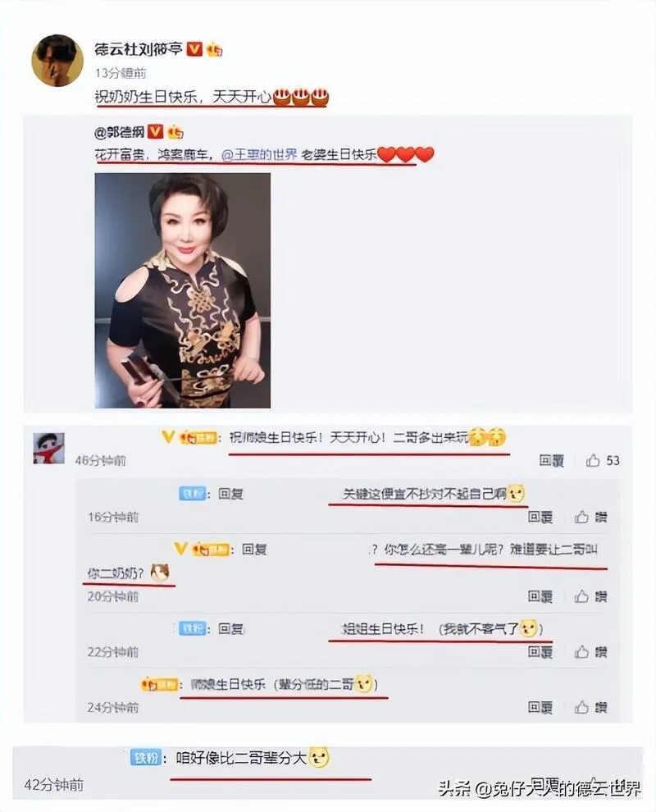Viewport: 656px width, 812px height.
Task: Open the @王惠的世界 mention link
Action: click(x=259, y=154)
